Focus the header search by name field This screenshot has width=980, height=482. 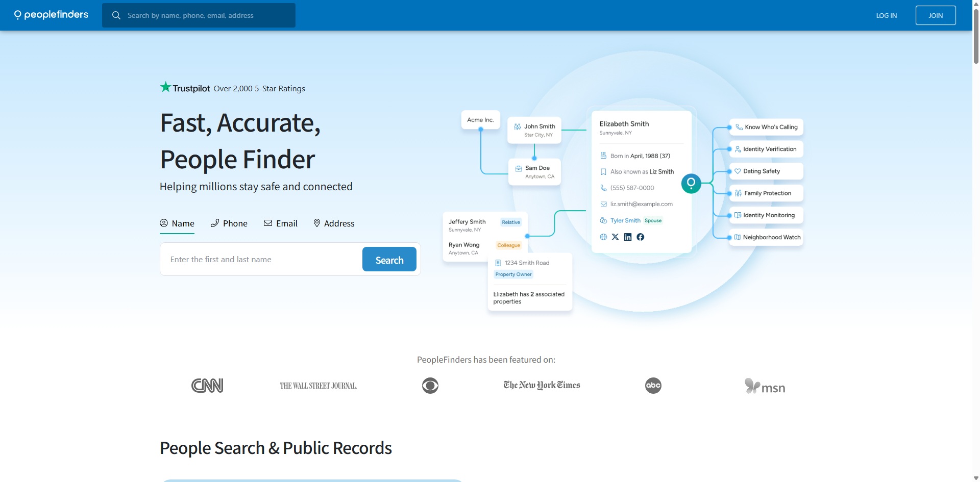coord(199,15)
